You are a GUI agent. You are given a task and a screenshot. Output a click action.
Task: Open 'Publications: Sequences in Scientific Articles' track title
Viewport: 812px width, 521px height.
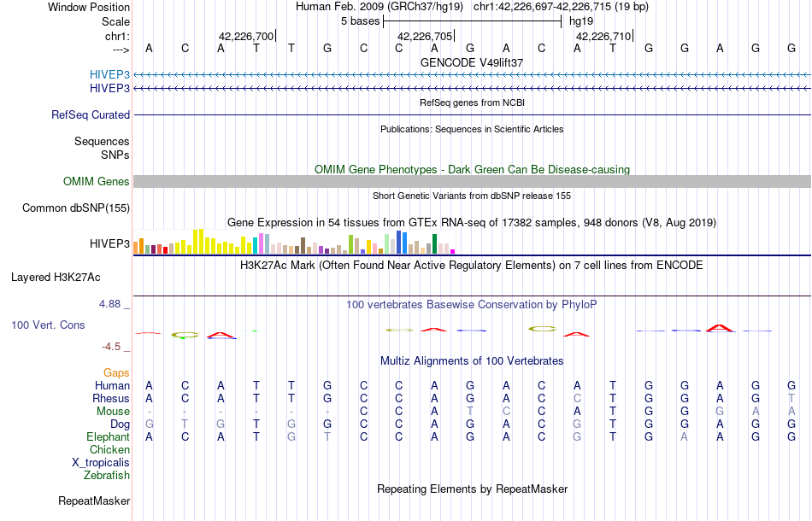tap(472, 129)
